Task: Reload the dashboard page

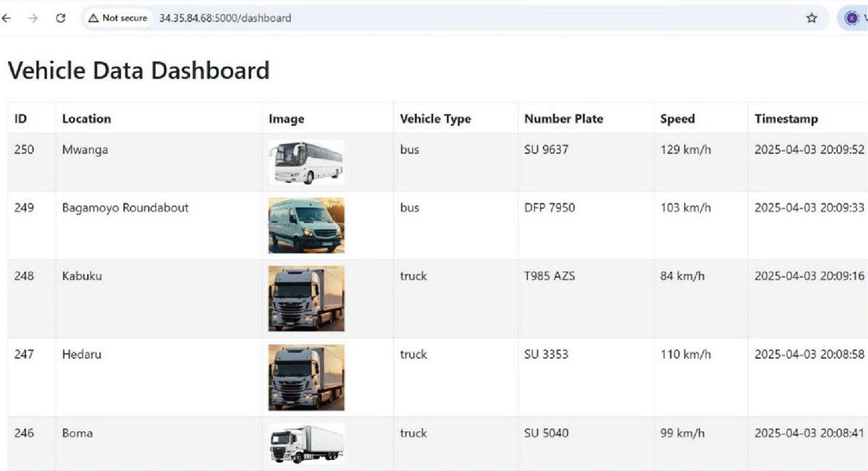Action: (x=60, y=18)
